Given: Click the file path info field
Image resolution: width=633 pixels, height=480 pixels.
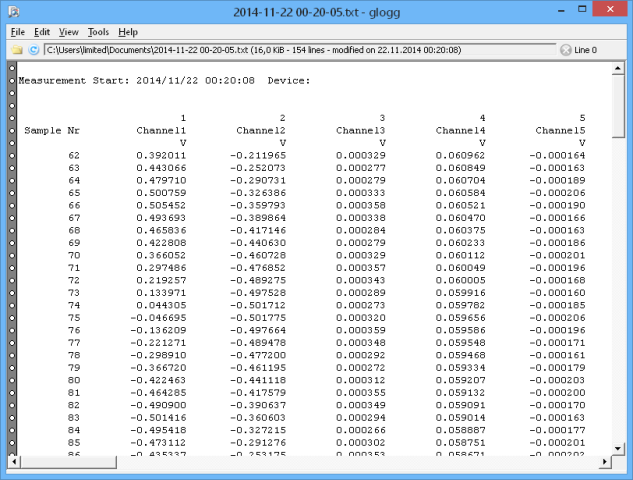Looking at the screenshot, I should 298,49.
